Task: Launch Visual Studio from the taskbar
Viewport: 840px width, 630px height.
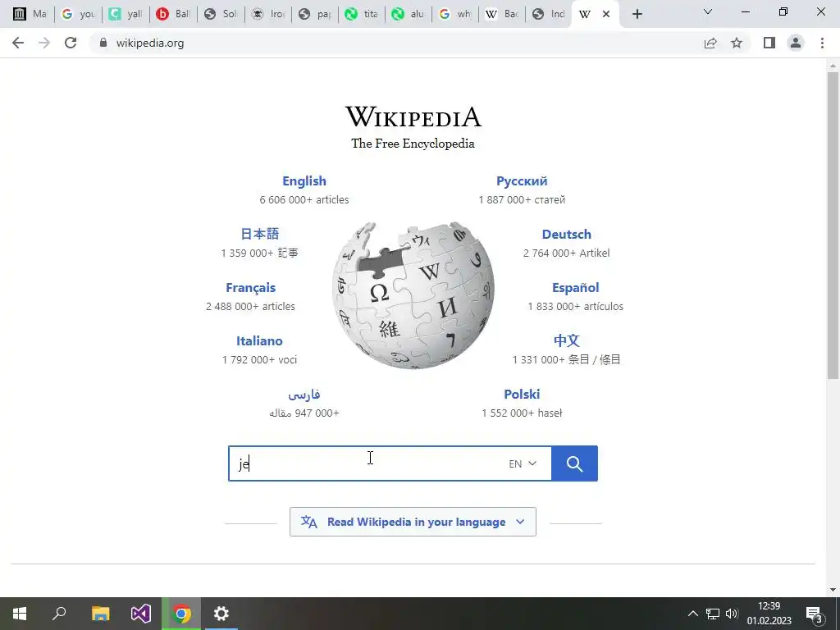Action: pos(141,614)
